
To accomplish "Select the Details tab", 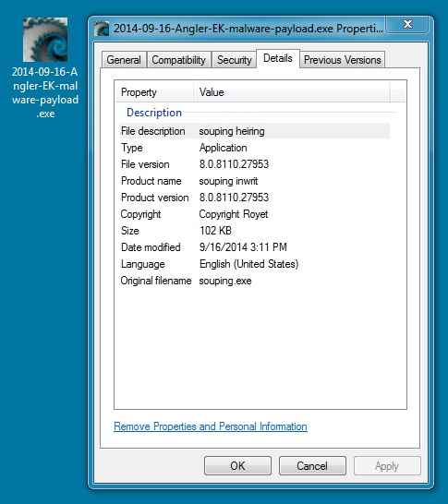I will click(278, 58).
